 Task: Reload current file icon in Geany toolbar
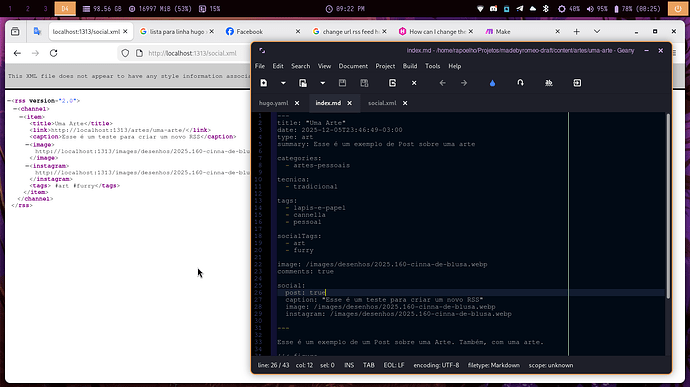click(x=393, y=83)
